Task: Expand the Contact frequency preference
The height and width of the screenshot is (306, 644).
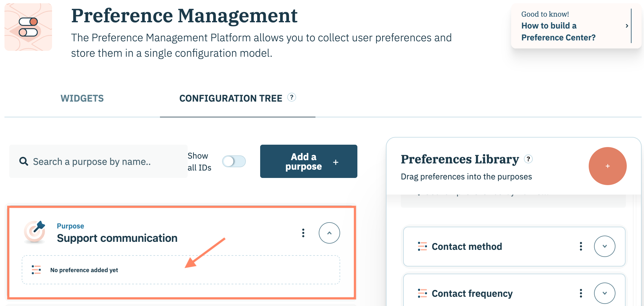Action: pos(604,293)
